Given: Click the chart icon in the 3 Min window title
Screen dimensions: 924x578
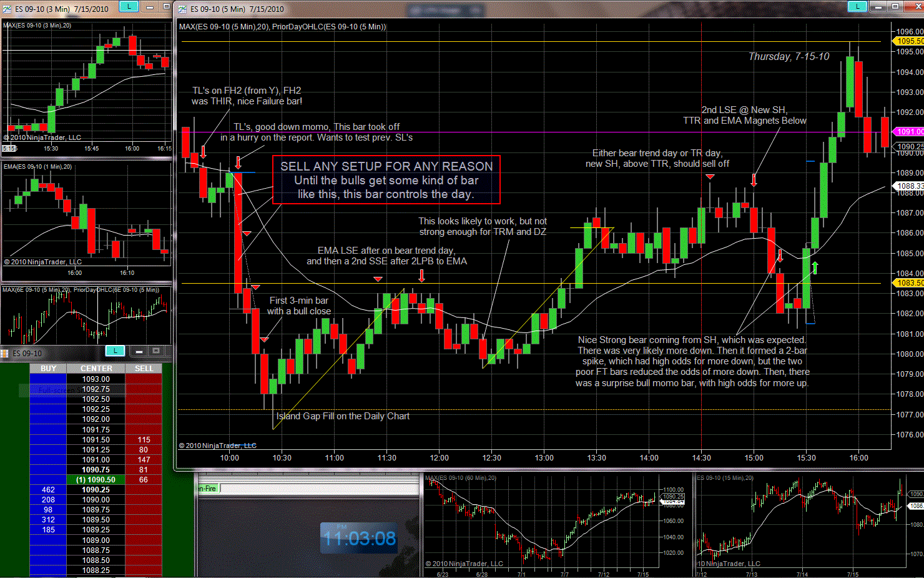Looking at the screenshot, I should 7,9.
